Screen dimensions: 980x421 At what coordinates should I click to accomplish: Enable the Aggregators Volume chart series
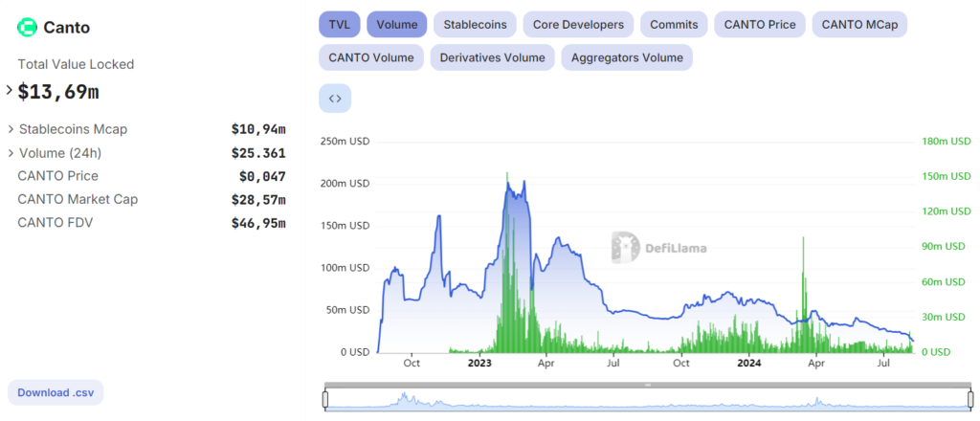click(627, 57)
